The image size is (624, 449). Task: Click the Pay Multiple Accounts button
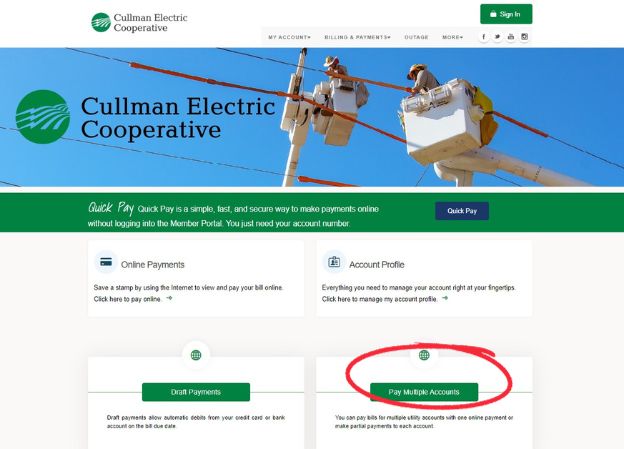coord(424,392)
